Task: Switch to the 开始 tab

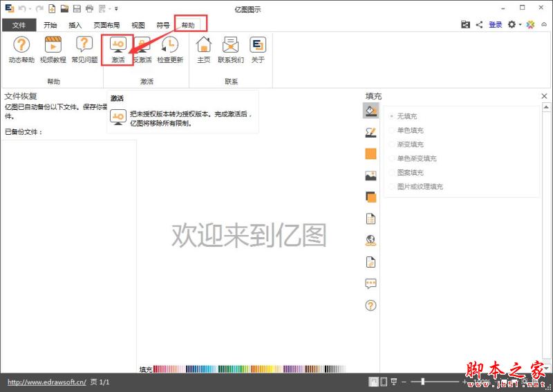Action: [x=50, y=25]
